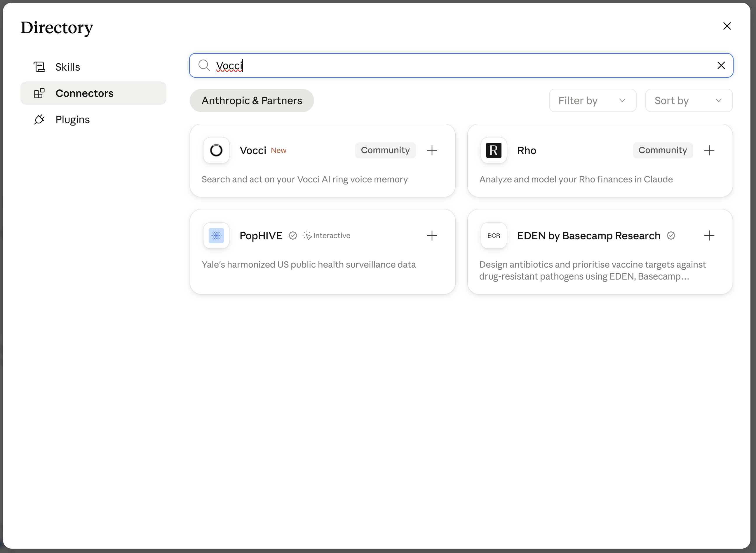
Task: Open the Plugins section
Action: point(93,120)
